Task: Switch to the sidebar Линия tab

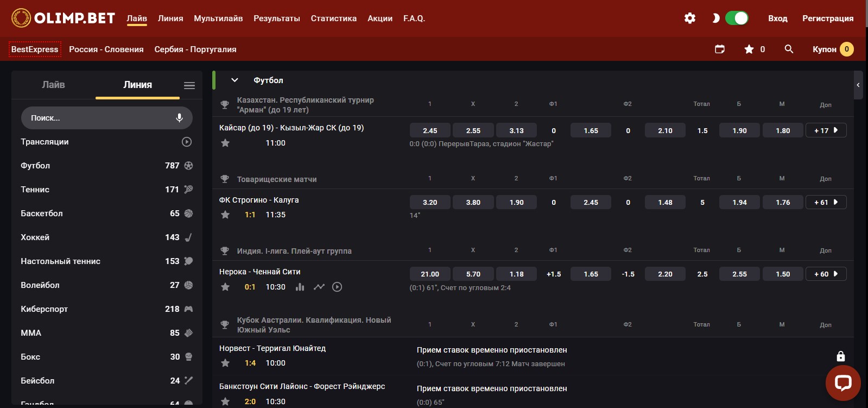Action: (137, 85)
